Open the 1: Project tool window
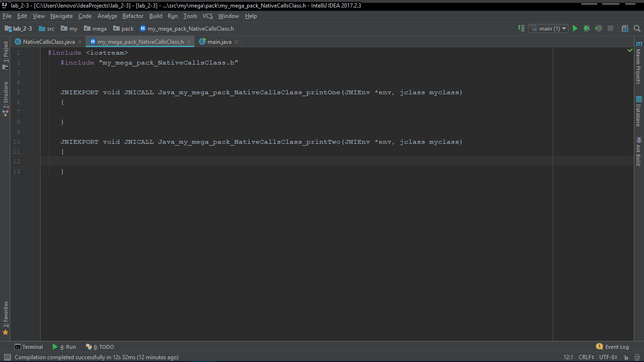644x362 pixels. pos(6,55)
